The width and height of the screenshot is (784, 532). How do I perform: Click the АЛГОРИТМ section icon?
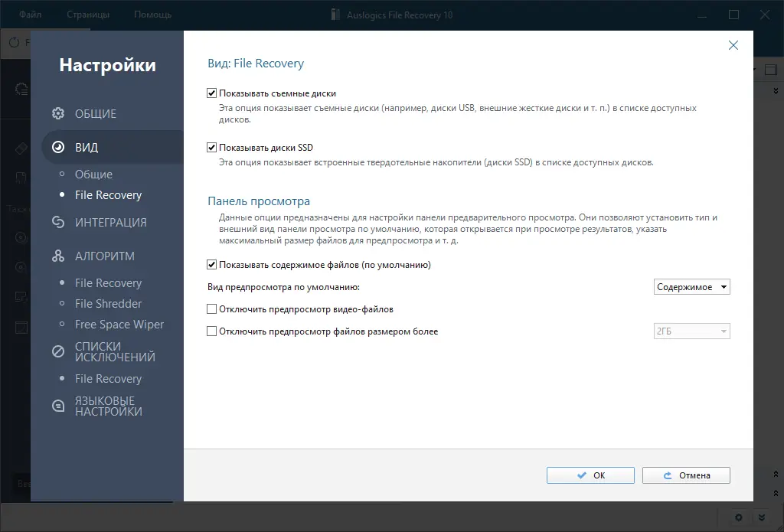pyautogui.click(x=58, y=256)
